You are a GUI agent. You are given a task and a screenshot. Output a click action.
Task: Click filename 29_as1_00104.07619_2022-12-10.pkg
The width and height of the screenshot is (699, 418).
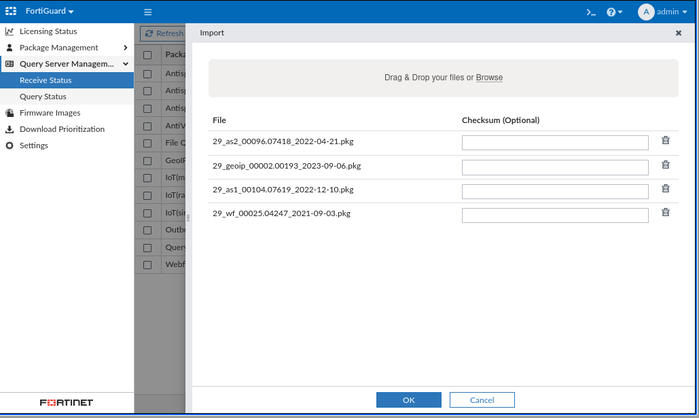coord(283,190)
